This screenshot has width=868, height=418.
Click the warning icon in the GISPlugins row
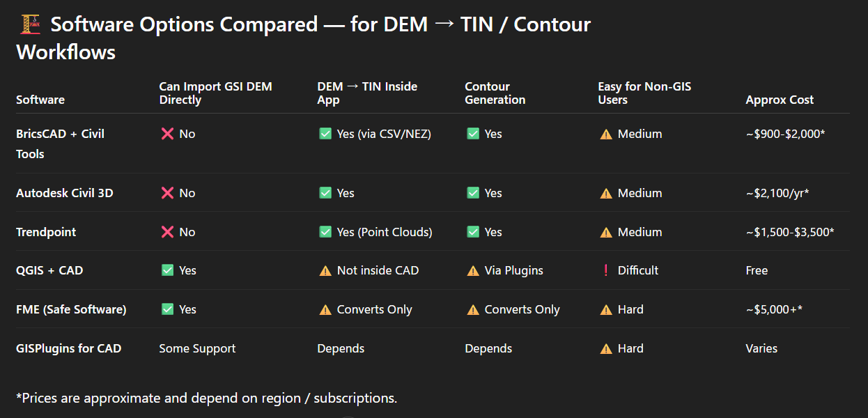(606, 348)
